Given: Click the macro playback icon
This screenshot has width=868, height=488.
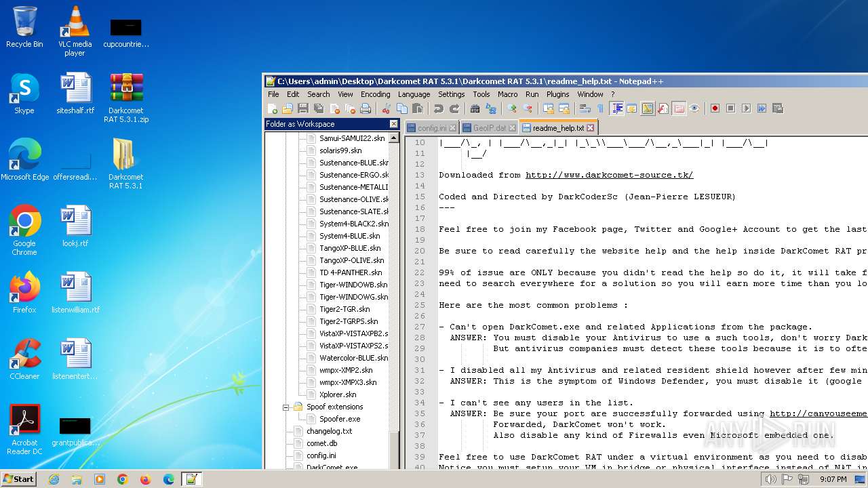Looking at the screenshot, I should (x=746, y=108).
